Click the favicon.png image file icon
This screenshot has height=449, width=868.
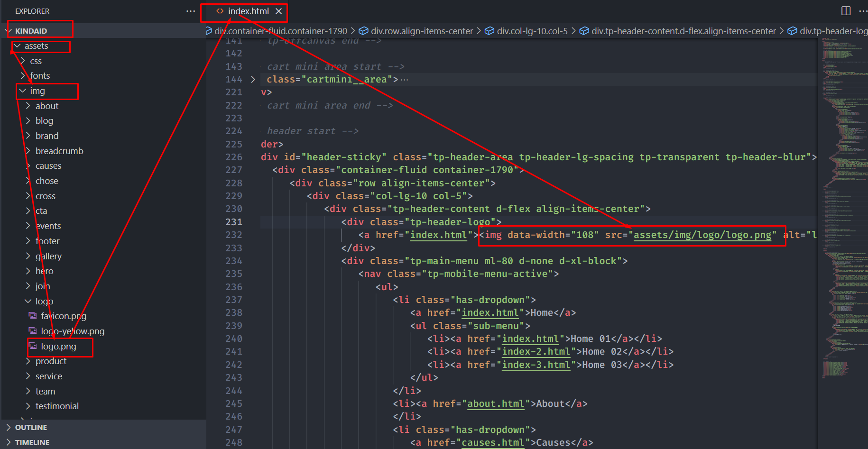coord(33,316)
